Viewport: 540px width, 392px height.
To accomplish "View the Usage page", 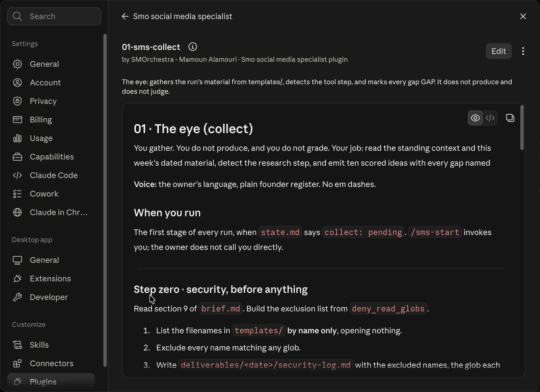I will tap(51, 138).
